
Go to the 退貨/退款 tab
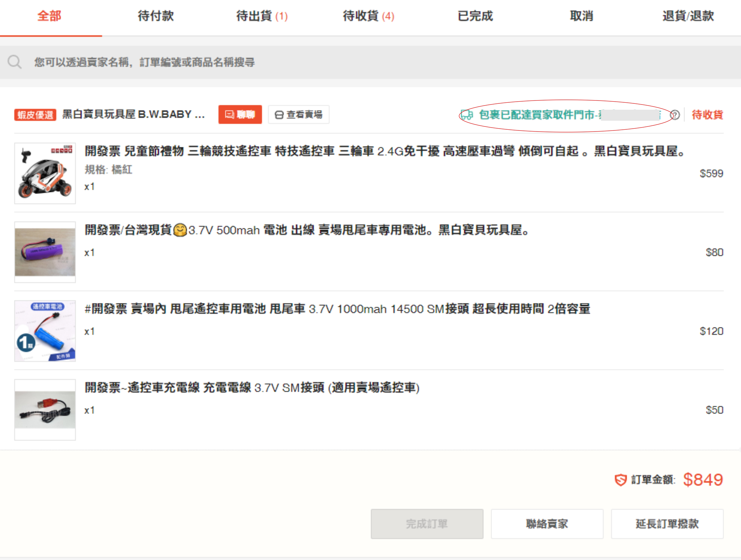[688, 16]
